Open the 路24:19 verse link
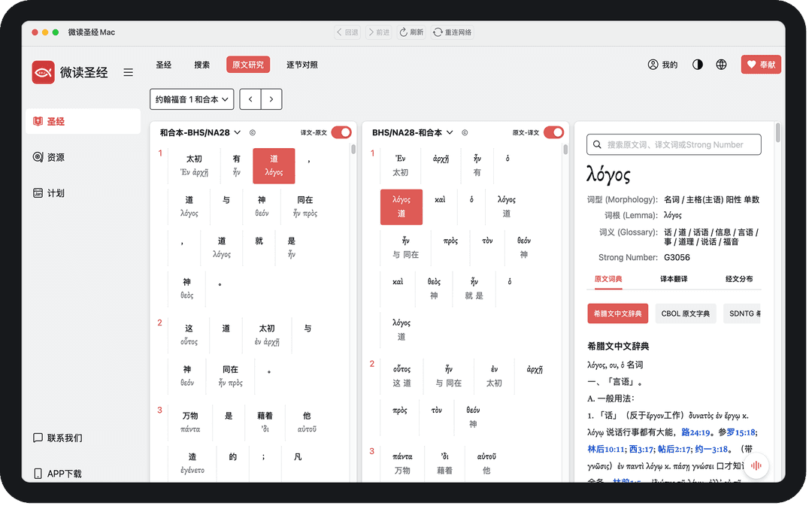 click(x=695, y=432)
